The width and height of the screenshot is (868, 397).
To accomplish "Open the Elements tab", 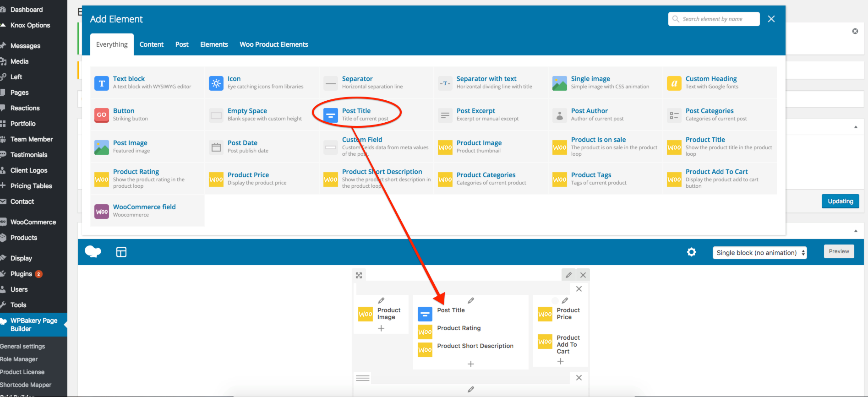I will pos(214,44).
